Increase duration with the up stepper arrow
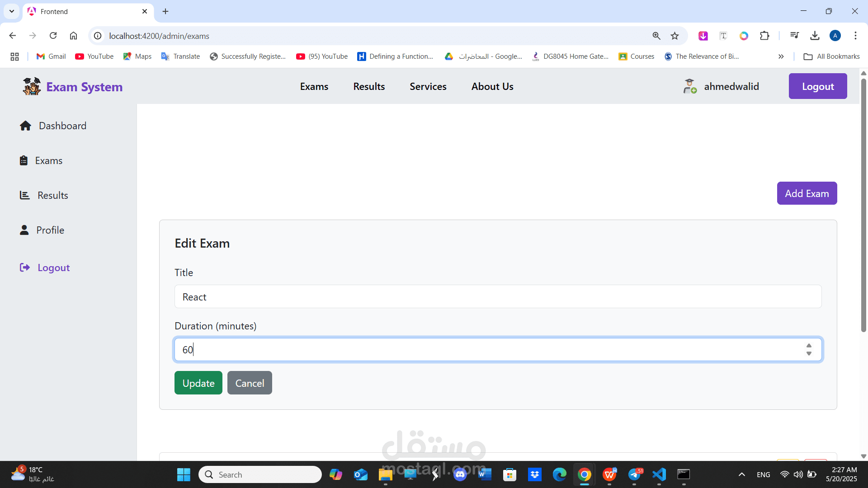Screen dimensions: 868x488 coord(809,346)
